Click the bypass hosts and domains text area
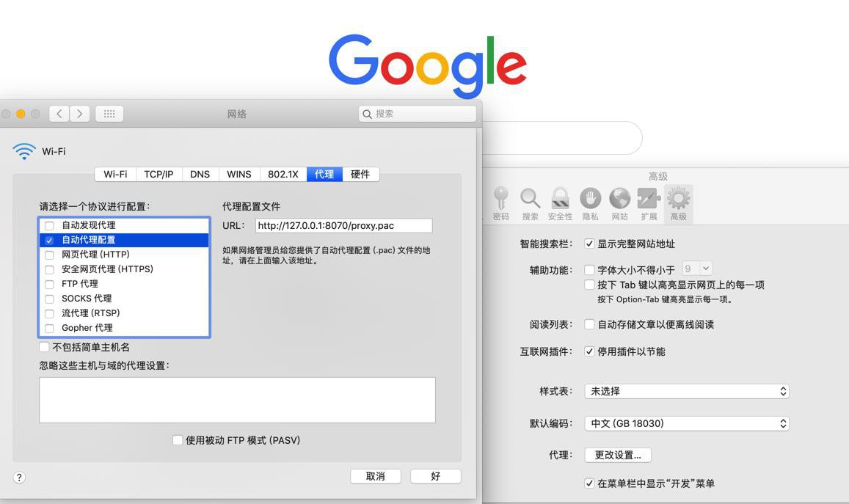This screenshot has width=849, height=504. 237,400
